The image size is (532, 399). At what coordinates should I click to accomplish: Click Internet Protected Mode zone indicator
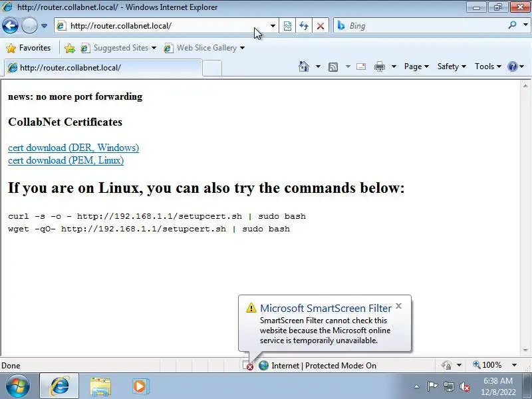coord(318,365)
